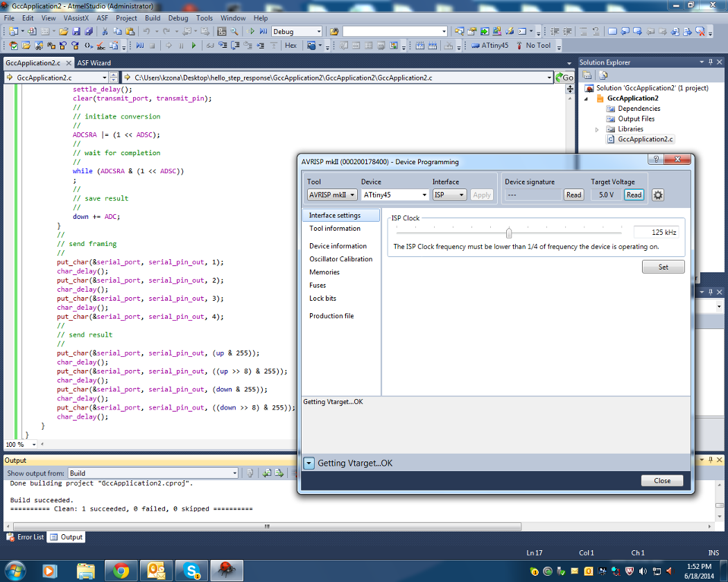Click the ISP Clock slider handle
This screenshot has width=728, height=582.
(x=509, y=233)
